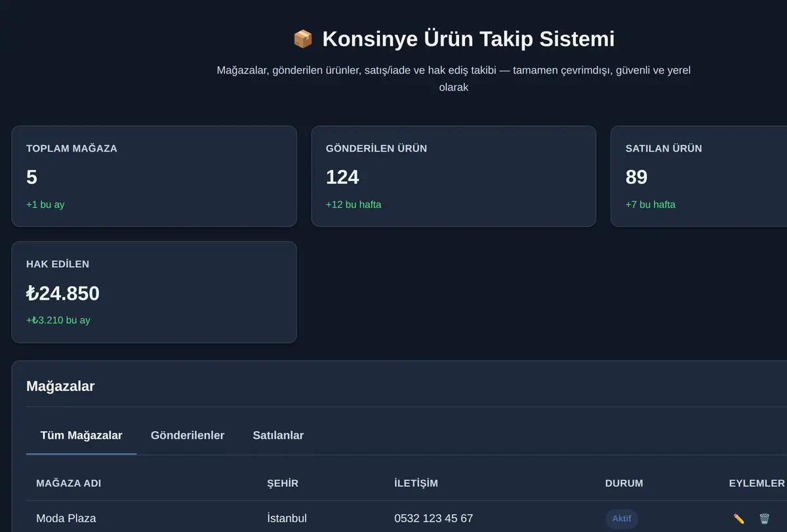
Task: Select the Gönderilen Ürün stat card
Action: [x=454, y=176]
